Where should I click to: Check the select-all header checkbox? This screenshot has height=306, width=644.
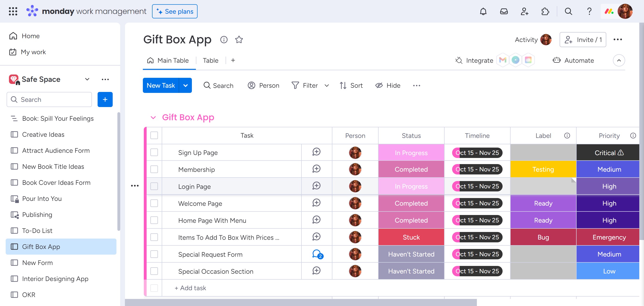154,136
